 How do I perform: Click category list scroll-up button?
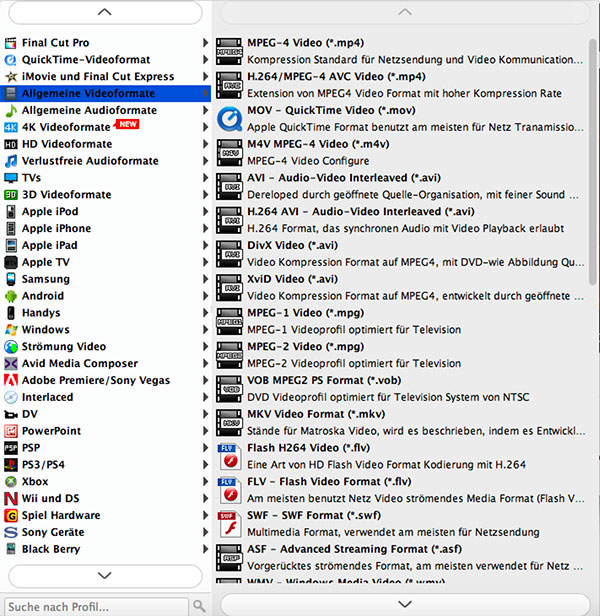coord(105,13)
